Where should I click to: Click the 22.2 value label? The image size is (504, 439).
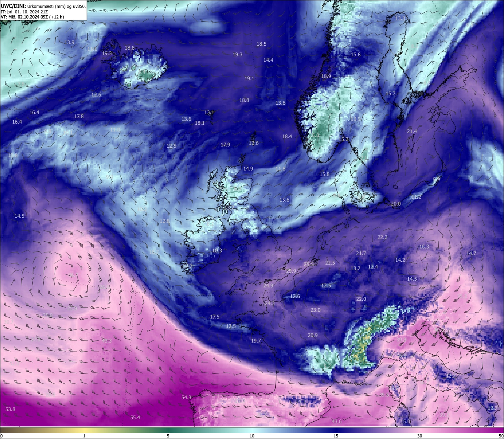point(382,237)
